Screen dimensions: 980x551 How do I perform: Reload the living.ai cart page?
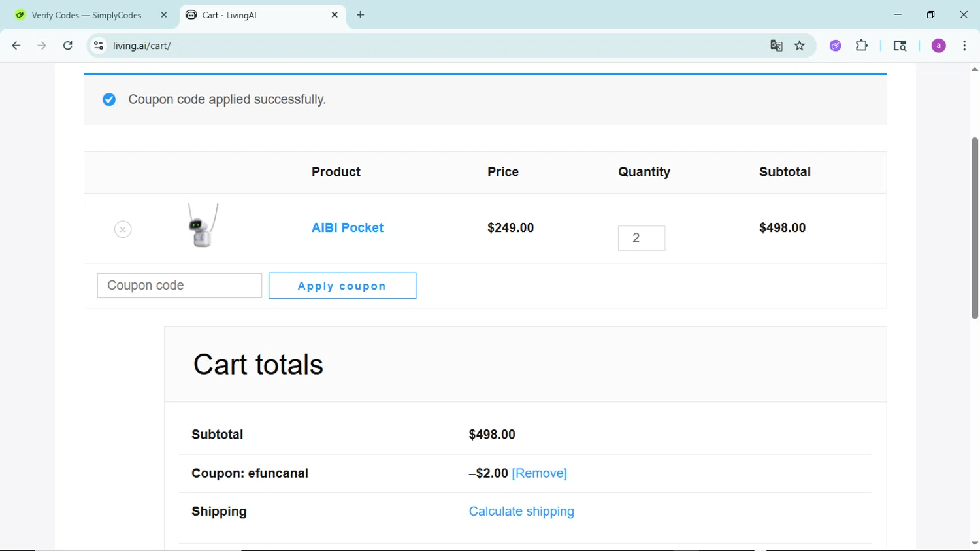coord(68,46)
